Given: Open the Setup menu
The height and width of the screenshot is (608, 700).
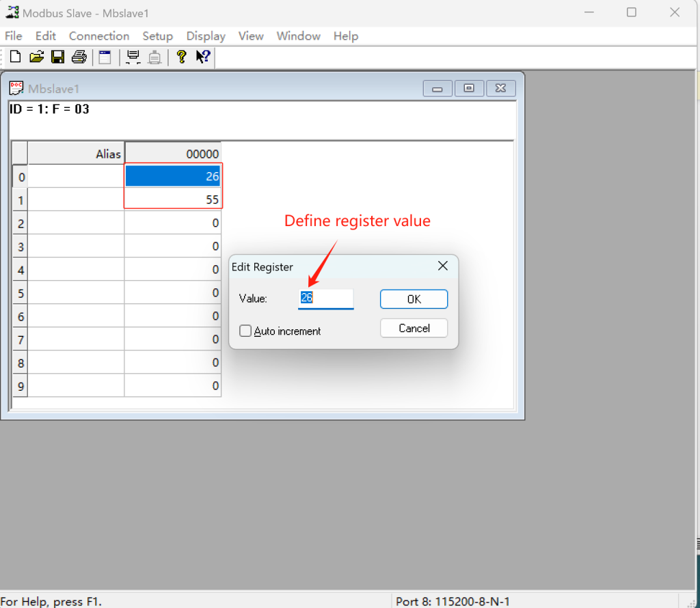Looking at the screenshot, I should coord(157,36).
